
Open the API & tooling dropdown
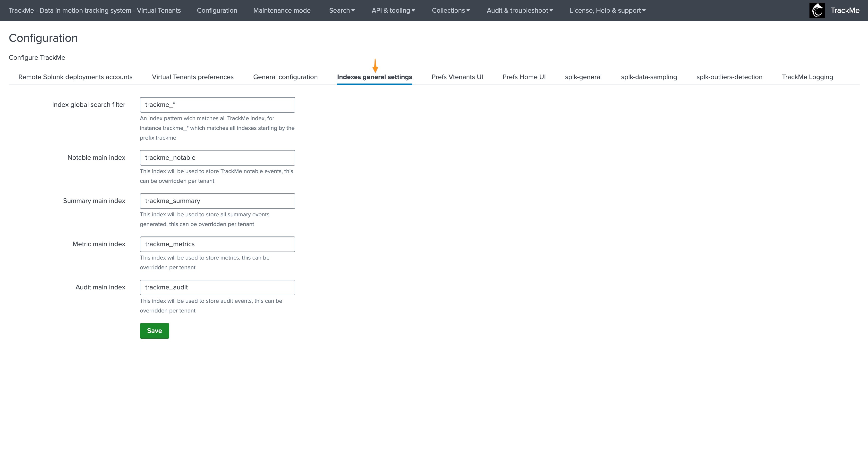coord(393,10)
